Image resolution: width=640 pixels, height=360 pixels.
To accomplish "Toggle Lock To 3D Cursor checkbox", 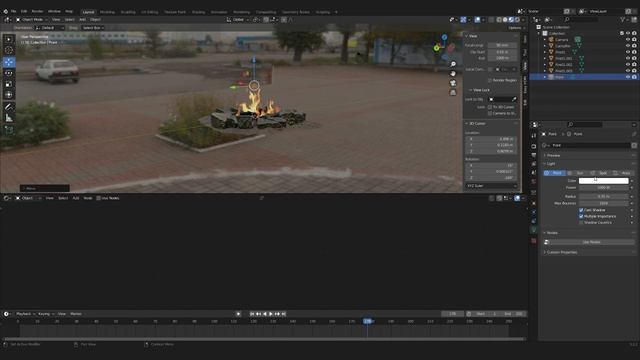I will click(x=490, y=107).
